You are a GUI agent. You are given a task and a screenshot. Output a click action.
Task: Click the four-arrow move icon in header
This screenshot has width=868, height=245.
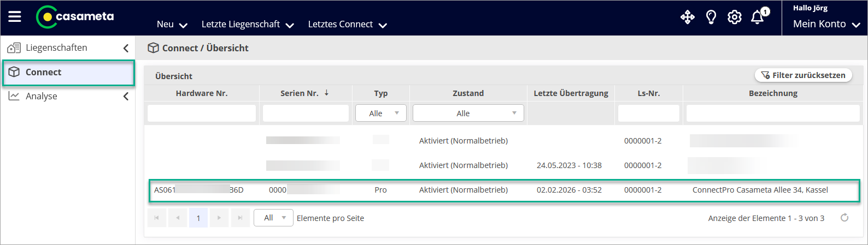point(687,17)
